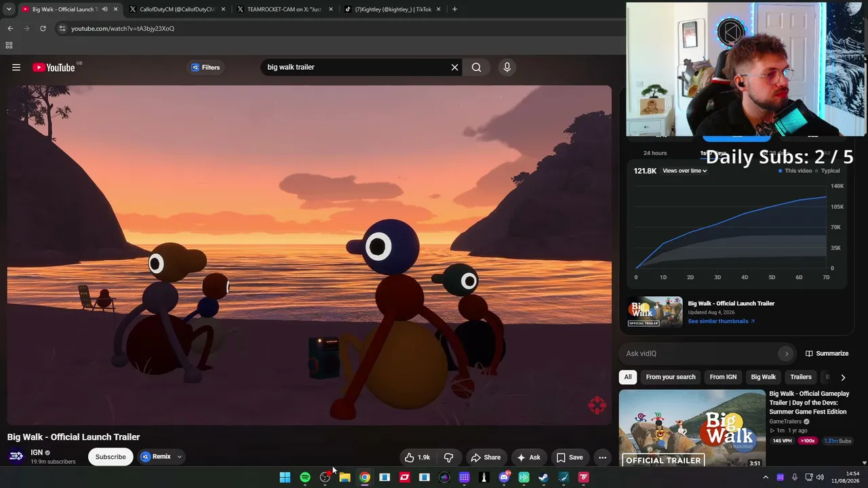Open the GameTrailers channel link

click(x=785, y=422)
